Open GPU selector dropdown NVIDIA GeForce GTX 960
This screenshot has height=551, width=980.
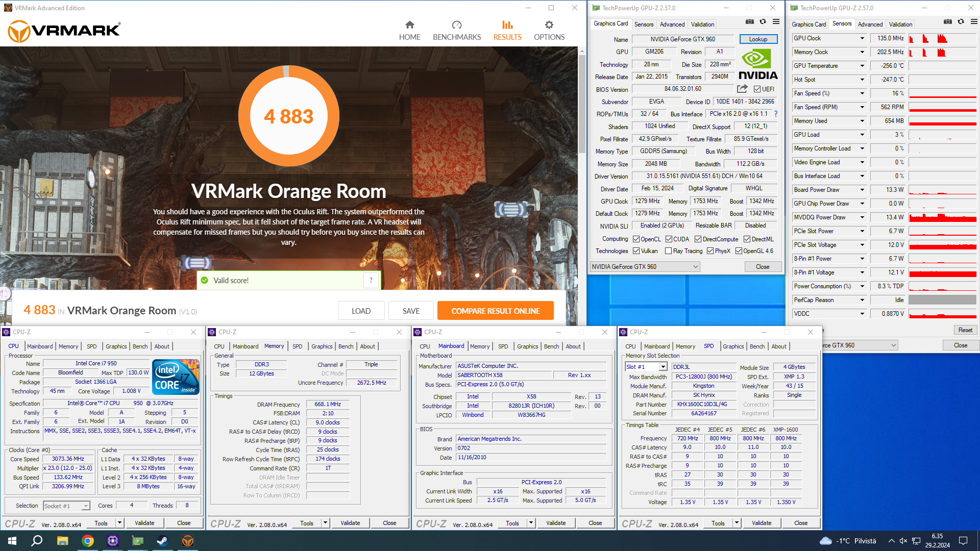coord(645,267)
